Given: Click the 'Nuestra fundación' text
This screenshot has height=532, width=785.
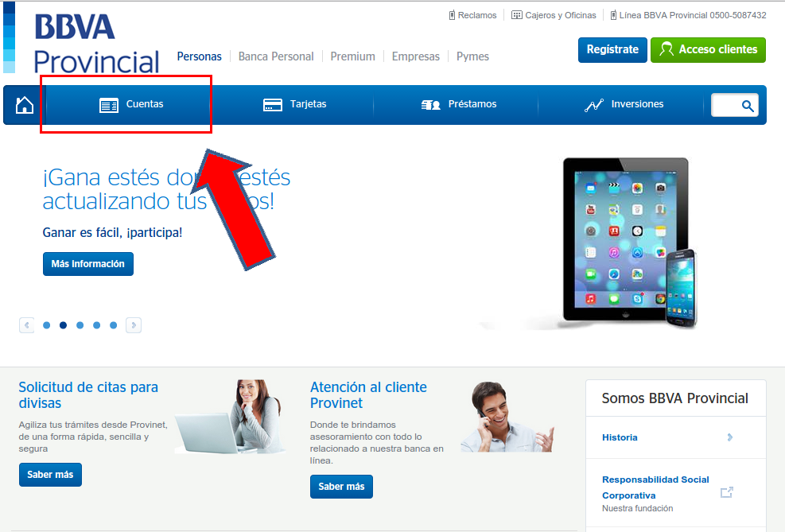Looking at the screenshot, I should tap(637, 508).
